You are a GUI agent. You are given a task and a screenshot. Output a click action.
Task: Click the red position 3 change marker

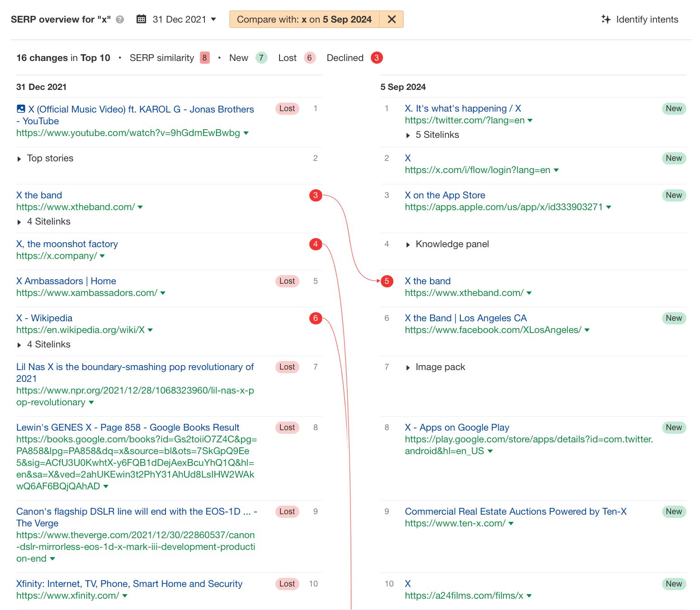[316, 195]
